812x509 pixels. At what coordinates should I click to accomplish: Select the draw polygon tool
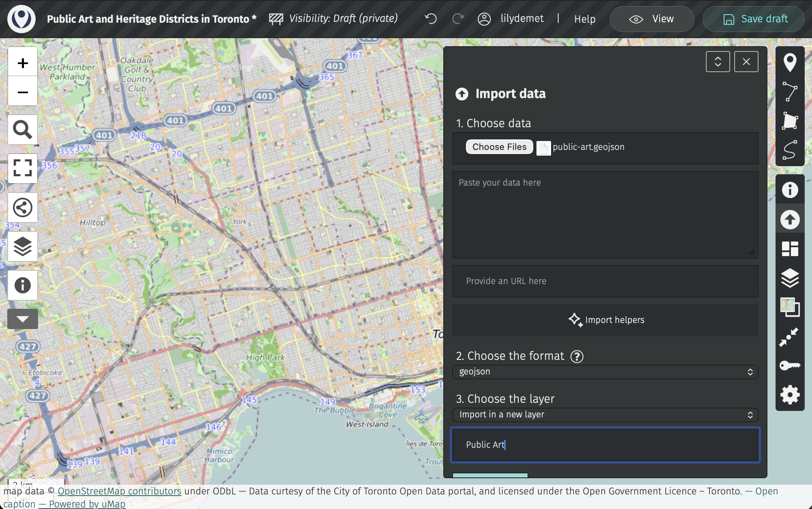pyautogui.click(x=790, y=121)
